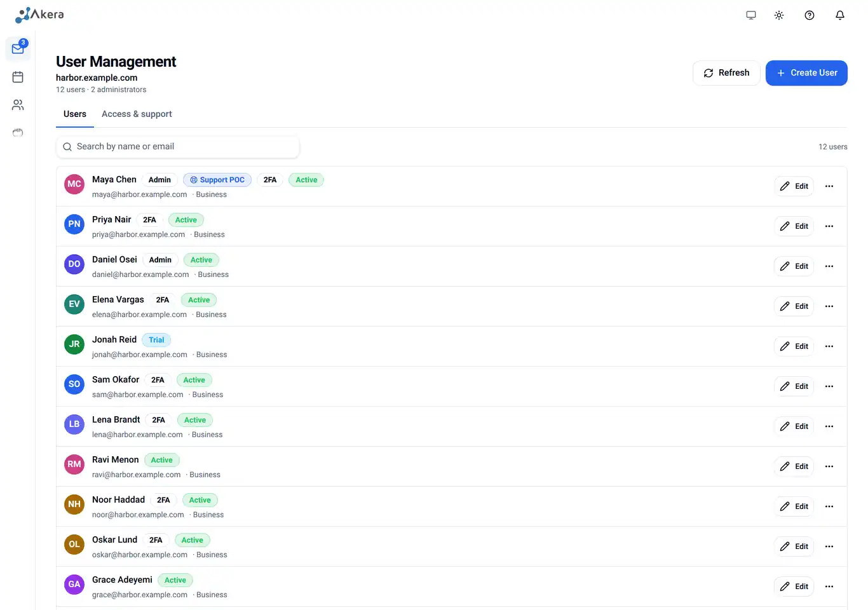Click the name Priya Nair
This screenshot has width=868, height=610.
(x=112, y=220)
